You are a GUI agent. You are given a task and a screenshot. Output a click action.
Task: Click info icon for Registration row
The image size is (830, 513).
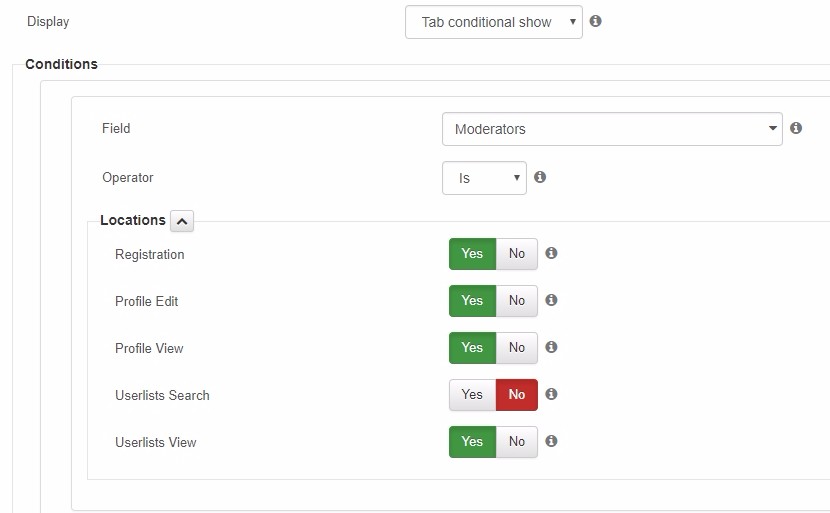click(x=551, y=253)
